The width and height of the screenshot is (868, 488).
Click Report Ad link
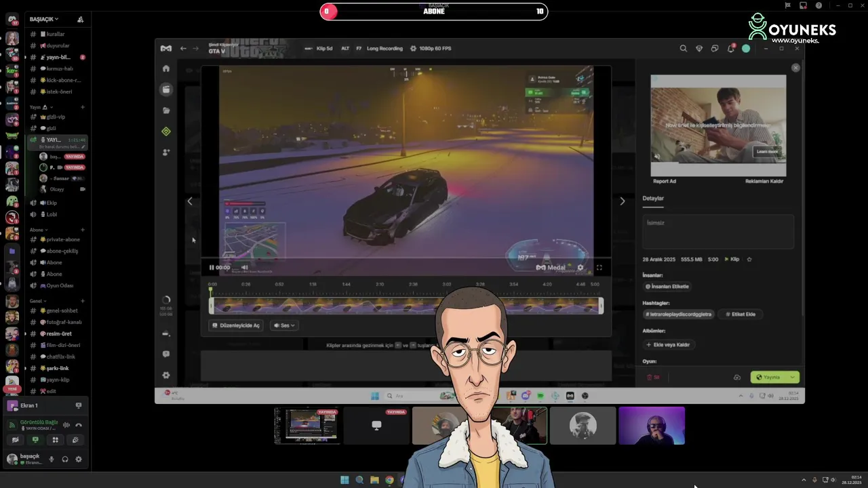pos(665,182)
